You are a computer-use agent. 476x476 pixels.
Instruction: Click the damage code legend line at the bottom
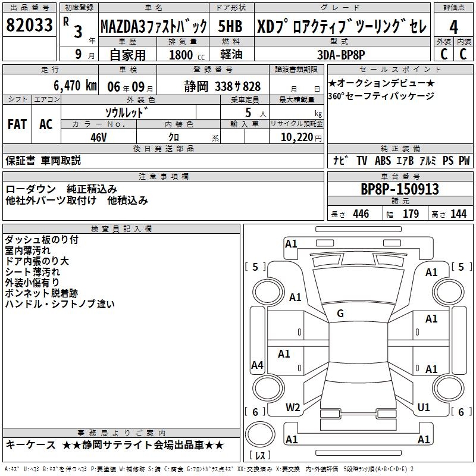tap(209, 469)
